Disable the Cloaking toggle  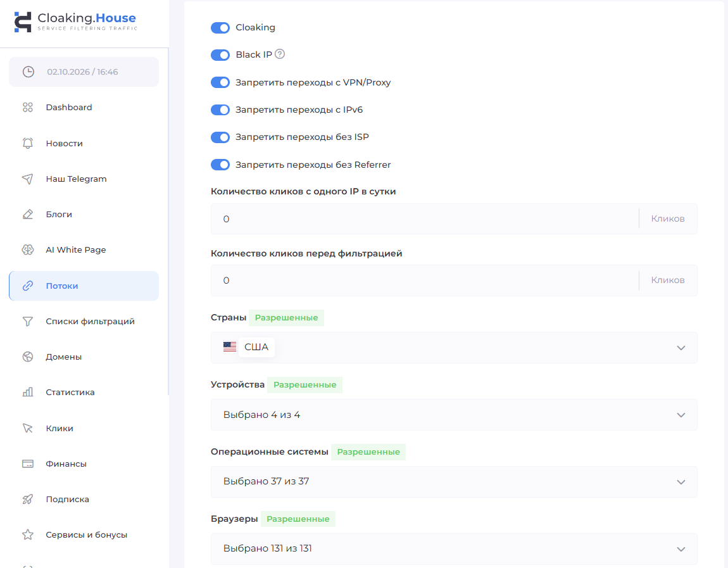(220, 28)
